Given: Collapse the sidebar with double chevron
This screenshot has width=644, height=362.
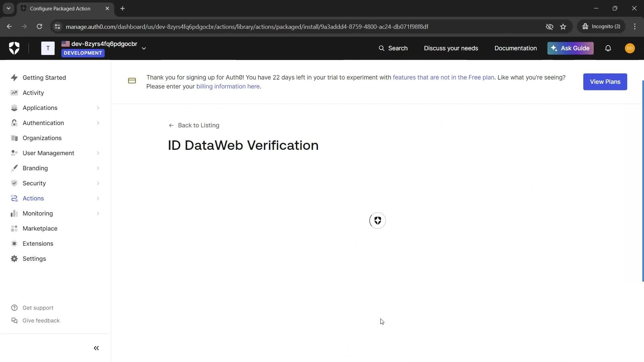Looking at the screenshot, I should (x=96, y=348).
